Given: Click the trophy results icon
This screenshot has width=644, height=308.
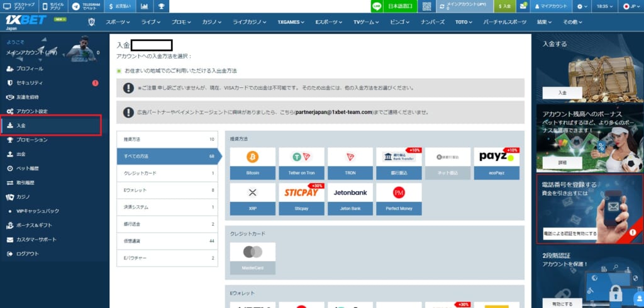Looking at the screenshot, I should (161, 6).
